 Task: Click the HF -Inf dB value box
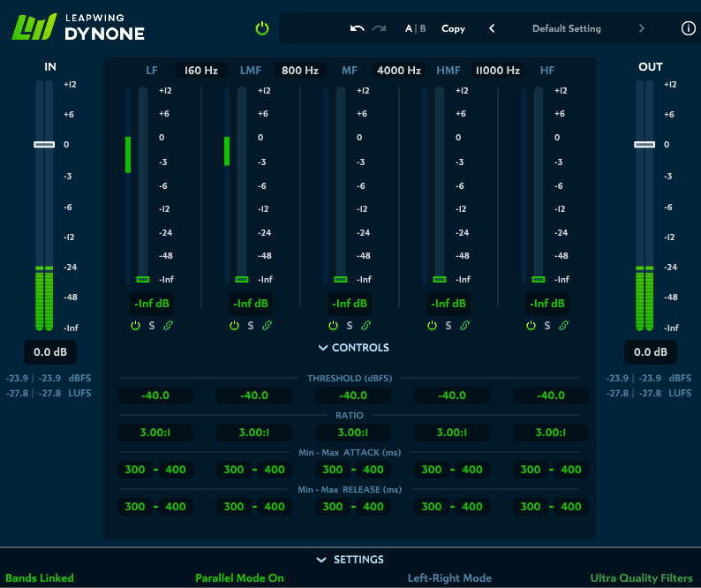click(x=547, y=304)
